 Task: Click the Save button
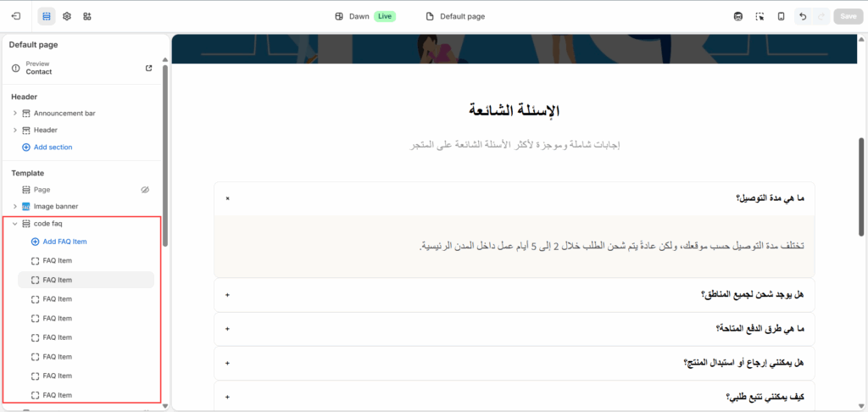[847, 16]
